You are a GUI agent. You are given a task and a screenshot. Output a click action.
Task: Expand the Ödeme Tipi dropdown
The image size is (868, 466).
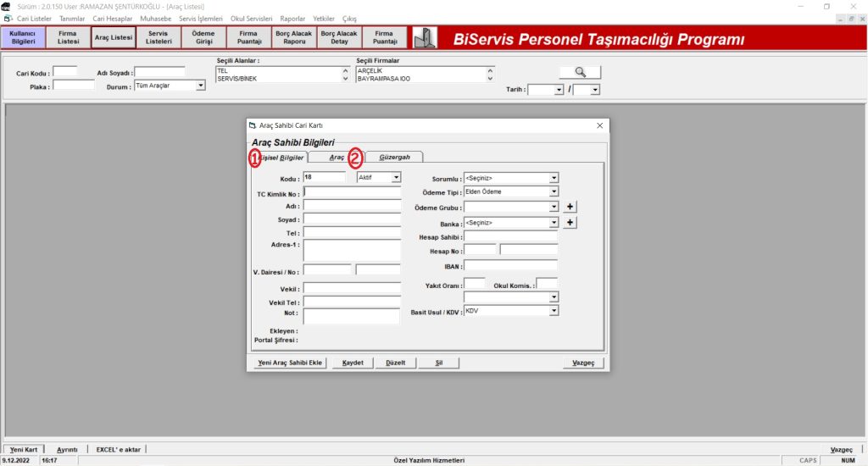[x=554, y=192]
